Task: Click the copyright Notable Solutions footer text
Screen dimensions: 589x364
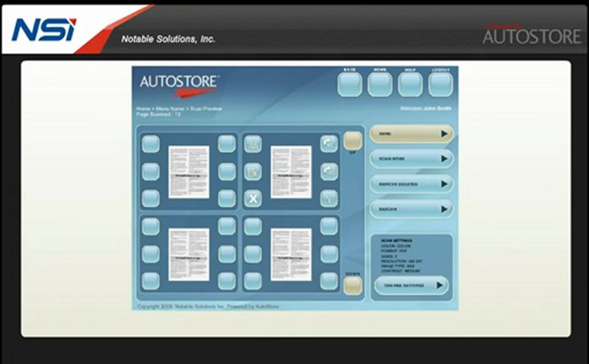Action: coord(208,306)
